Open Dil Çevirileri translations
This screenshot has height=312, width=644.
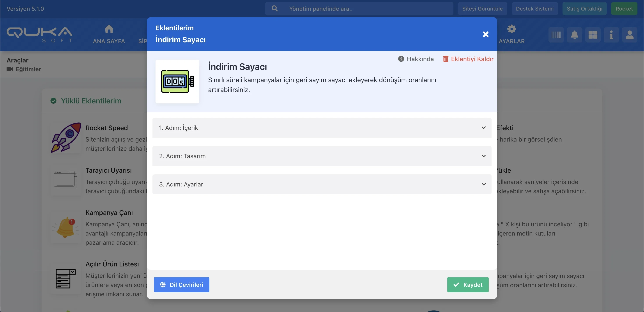coord(182,285)
